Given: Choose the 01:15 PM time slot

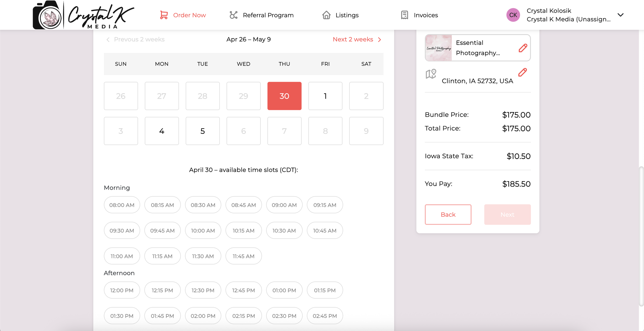Looking at the screenshot, I should 325,290.
